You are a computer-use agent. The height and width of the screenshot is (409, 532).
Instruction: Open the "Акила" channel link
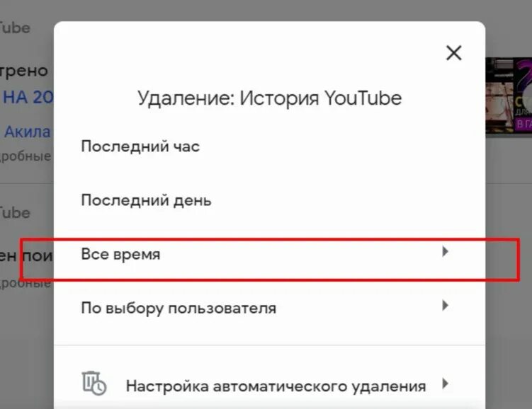(x=28, y=132)
